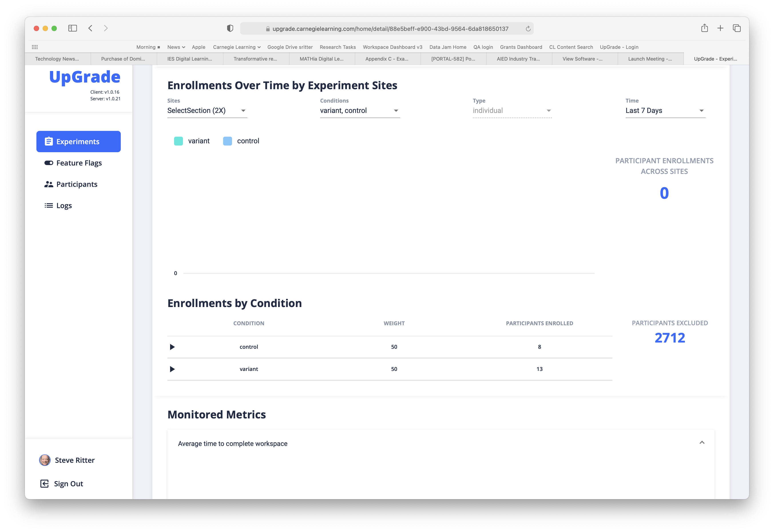774x532 pixels.
Task: Toggle the control legend in the chart
Action: 248,141
